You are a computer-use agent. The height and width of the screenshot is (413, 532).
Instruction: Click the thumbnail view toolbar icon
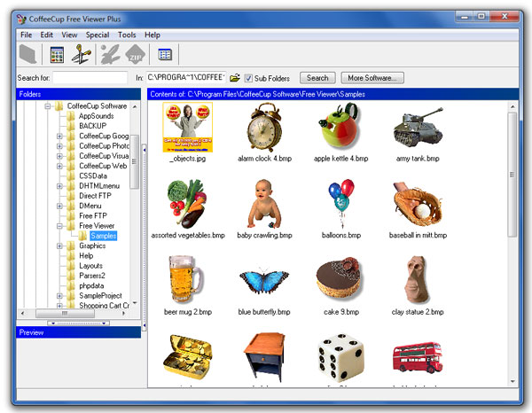(57, 55)
